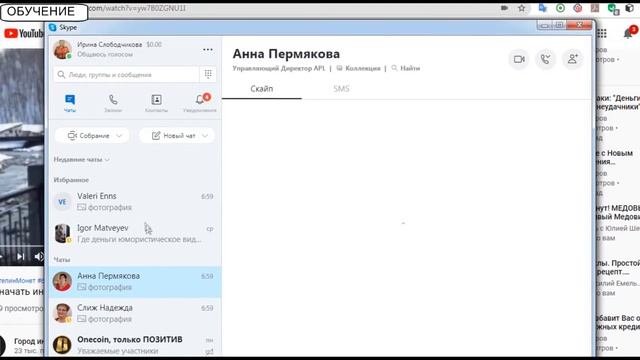Switch to the Чаты section

[x=70, y=103]
